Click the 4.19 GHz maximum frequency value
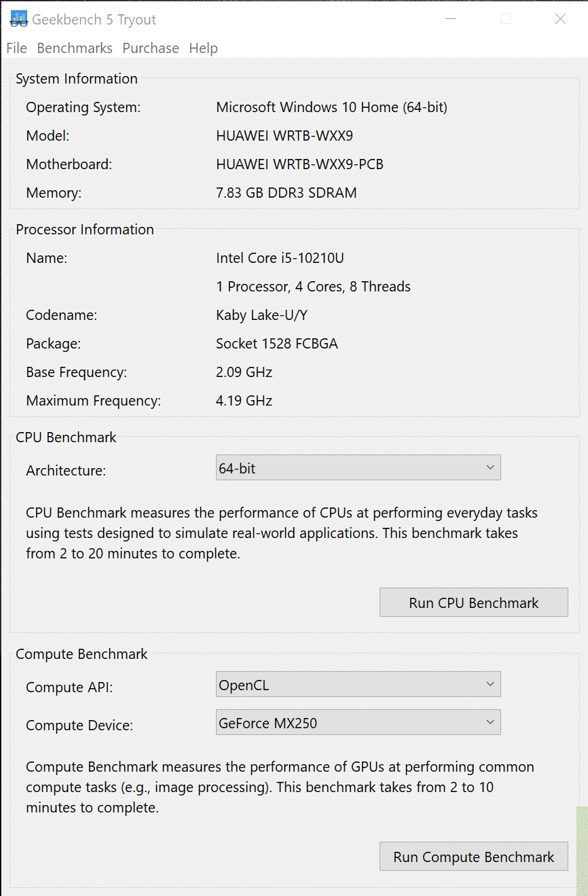The height and width of the screenshot is (896, 588). pyautogui.click(x=244, y=401)
